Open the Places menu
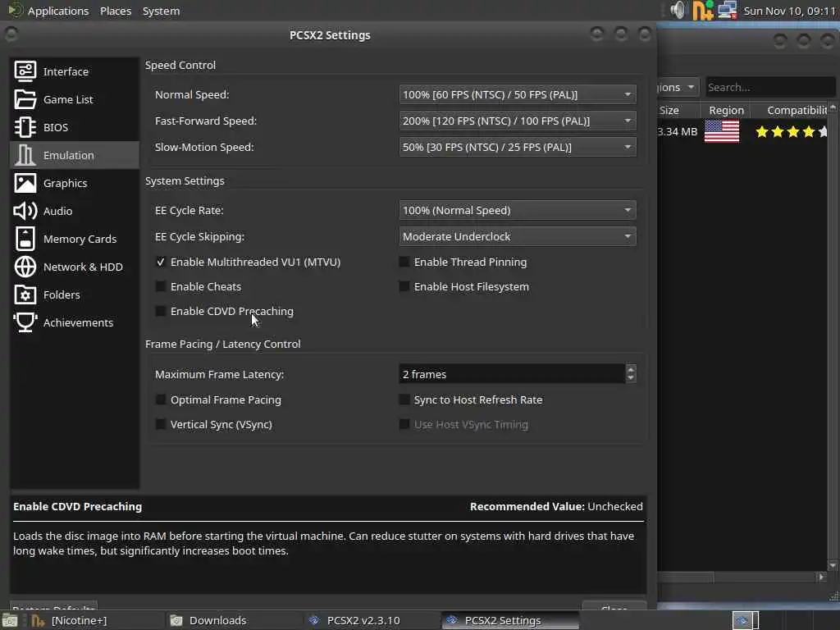Image resolution: width=840 pixels, height=630 pixels. pyautogui.click(x=116, y=11)
